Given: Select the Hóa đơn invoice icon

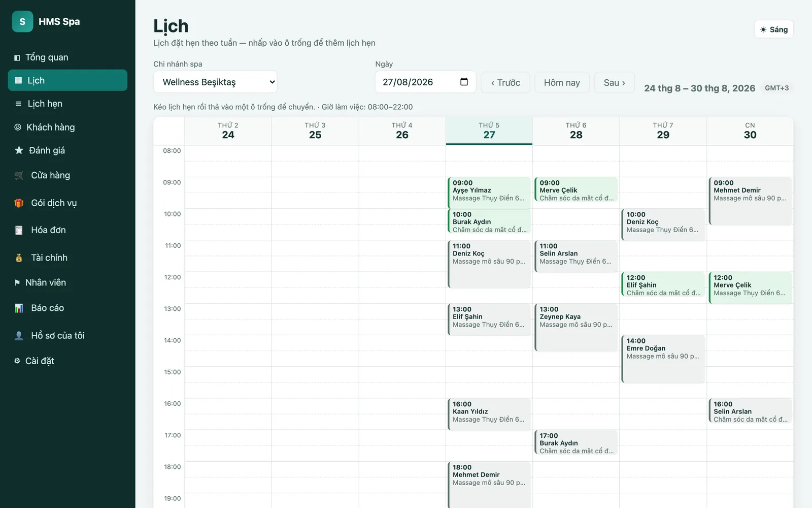Looking at the screenshot, I should pos(19,230).
